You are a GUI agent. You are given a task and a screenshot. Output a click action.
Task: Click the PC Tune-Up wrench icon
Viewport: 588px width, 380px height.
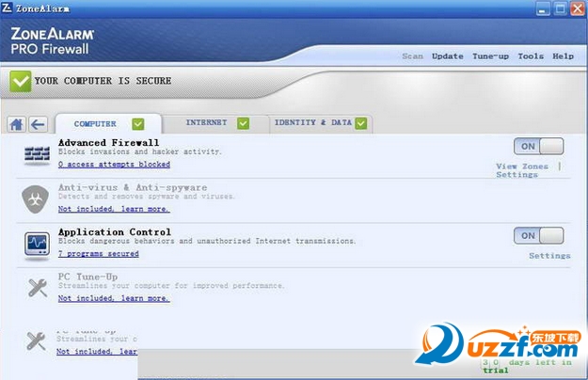click(x=38, y=289)
